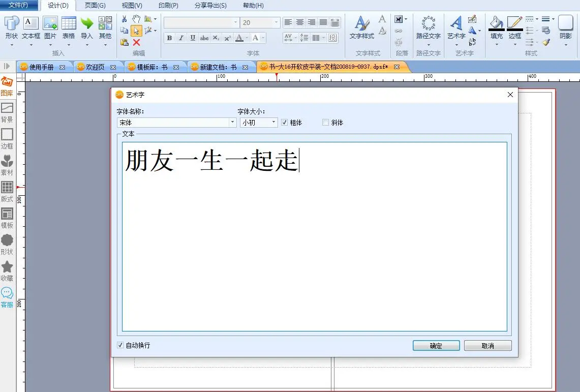
Task: Click the scissors cut icon
Action: tap(124, 19)
